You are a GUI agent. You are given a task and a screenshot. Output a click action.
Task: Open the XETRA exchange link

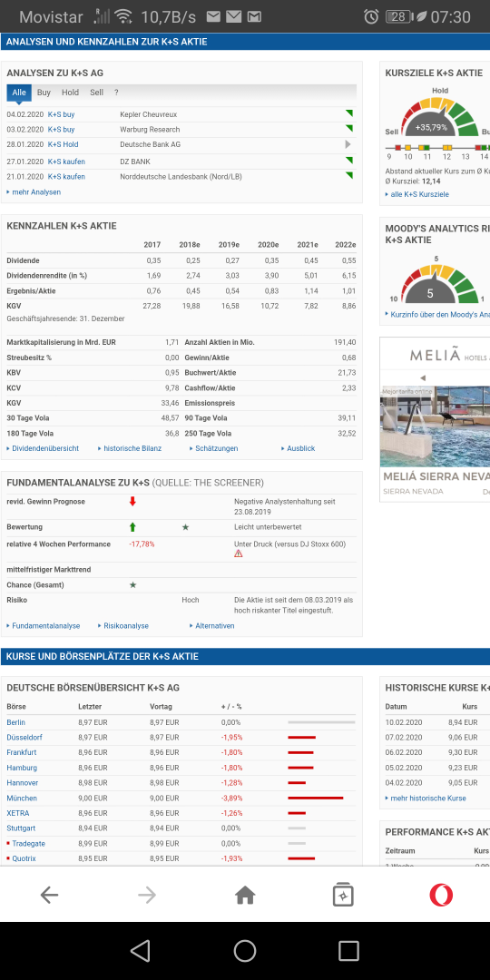click(18, 812)
